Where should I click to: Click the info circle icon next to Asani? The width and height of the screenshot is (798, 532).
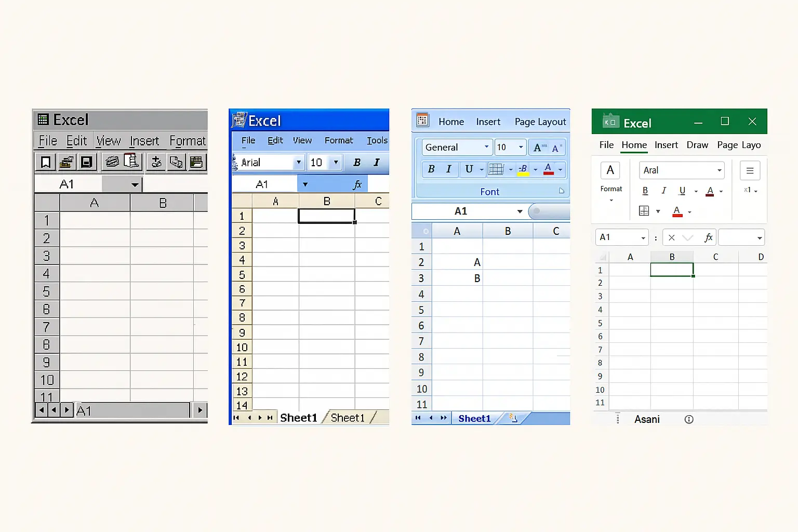pos(689,419)
